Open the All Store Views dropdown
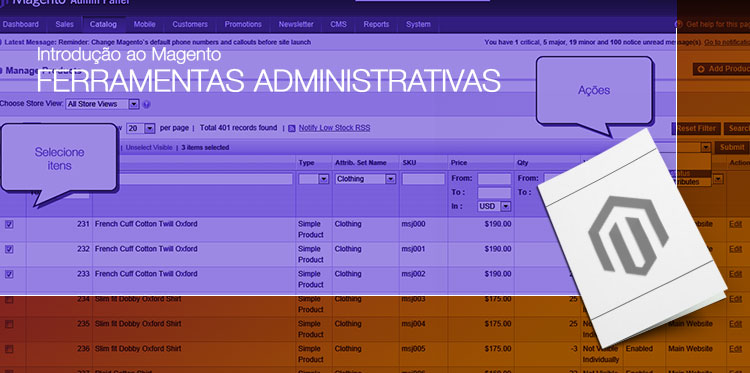Viewport: 750px width, 373px height. tap(102, 104)
